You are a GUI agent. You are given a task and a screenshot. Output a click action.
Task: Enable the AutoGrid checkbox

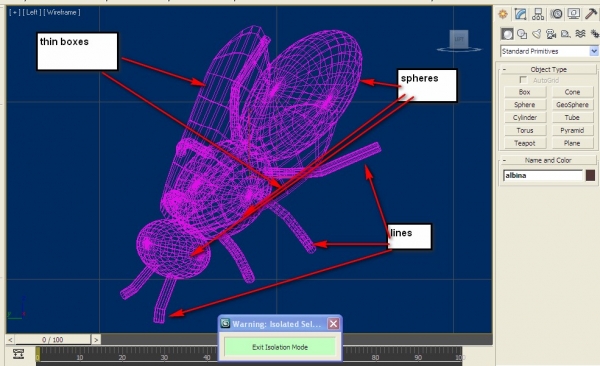coord(523,80)
